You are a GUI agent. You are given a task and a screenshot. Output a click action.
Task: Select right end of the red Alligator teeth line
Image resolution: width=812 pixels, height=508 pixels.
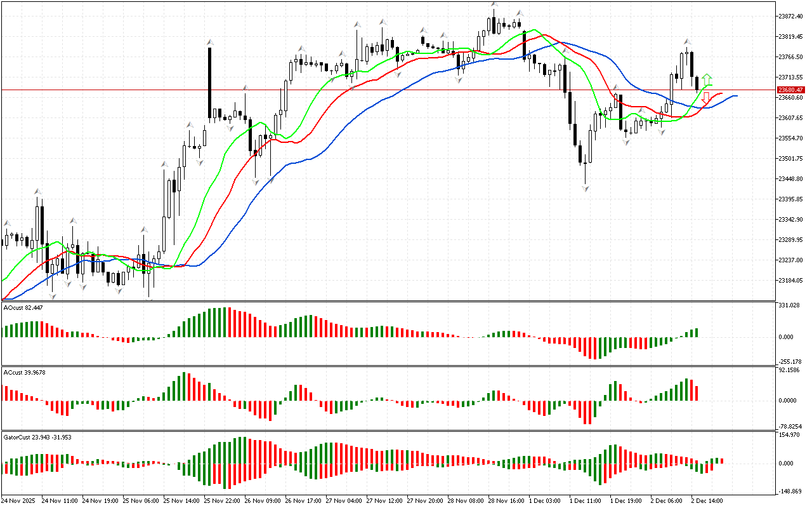tap(721, 94)
